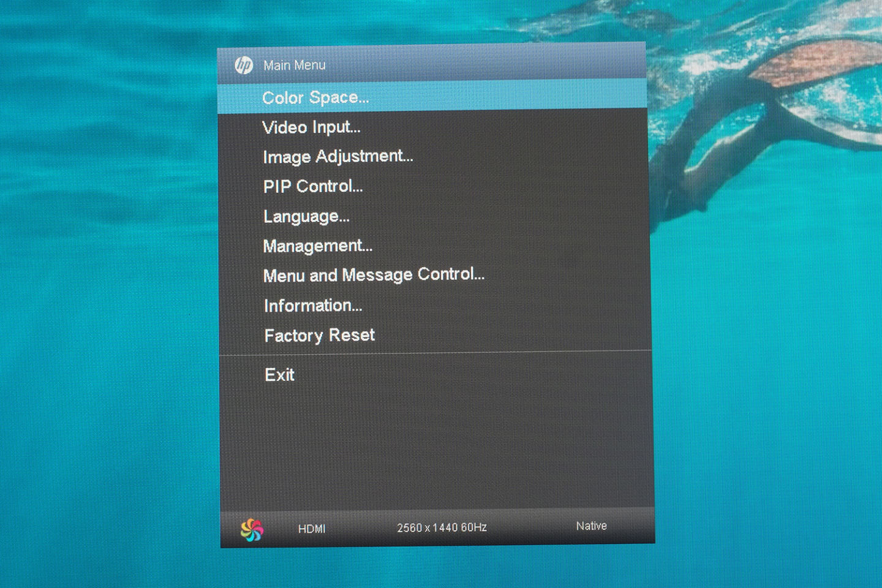Expand the Video Input options via its ellipsis

[x=355, y=129]
